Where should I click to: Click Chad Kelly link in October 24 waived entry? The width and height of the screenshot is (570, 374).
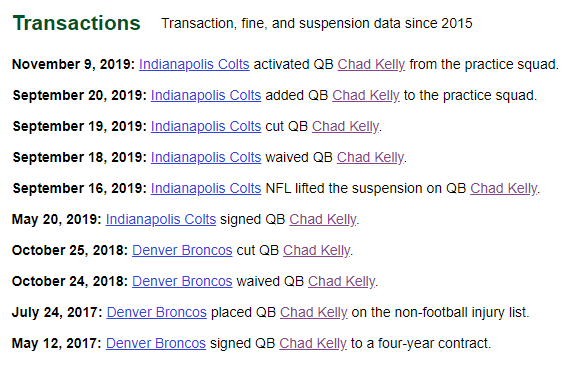(342, 281)
